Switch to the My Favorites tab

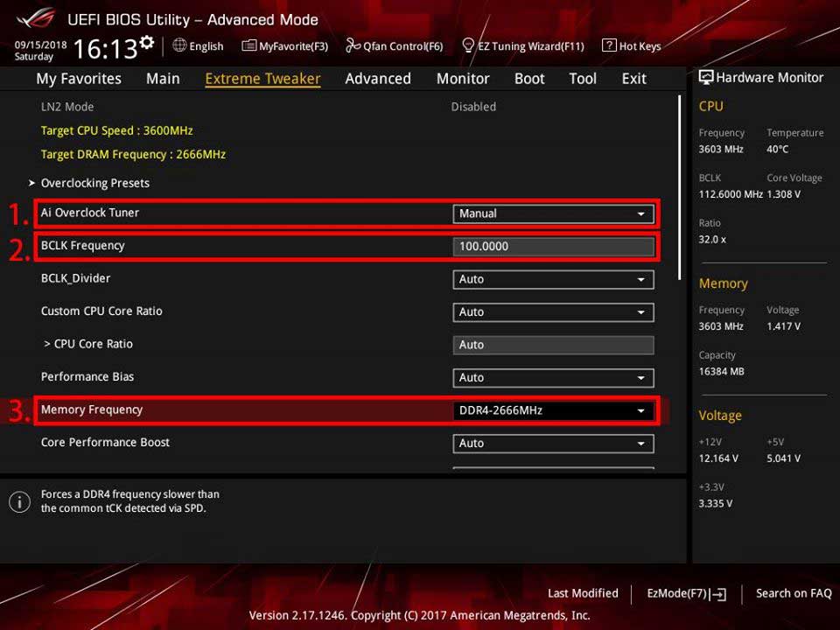point(79,79)
